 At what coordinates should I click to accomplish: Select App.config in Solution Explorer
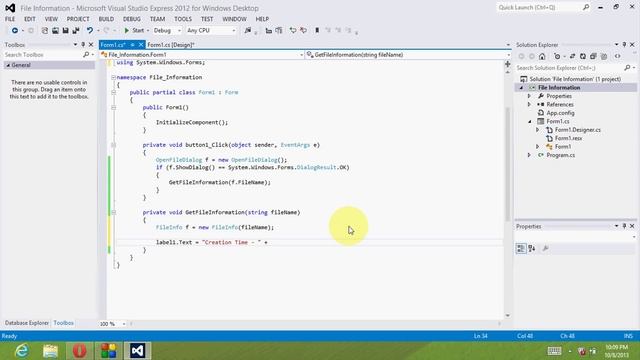click(560, 113)
